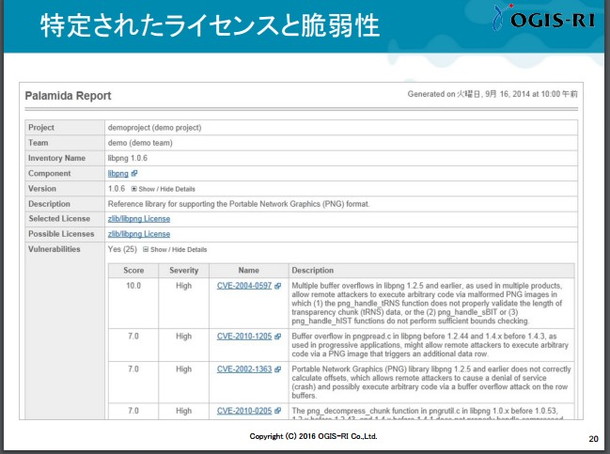Screen dimensions: 610x454
Task: Click 'demo (demo team)' value
Action: pos(140,143)
